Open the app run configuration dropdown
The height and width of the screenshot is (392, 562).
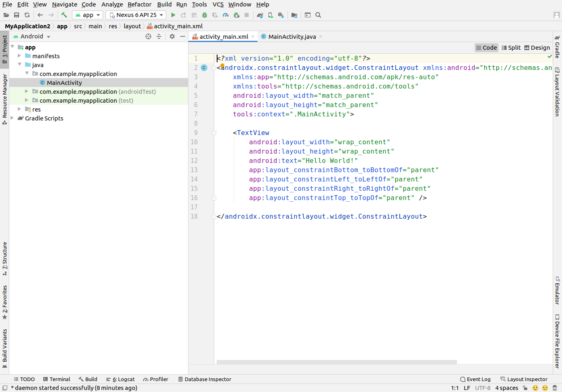click(x=87, y=15)
